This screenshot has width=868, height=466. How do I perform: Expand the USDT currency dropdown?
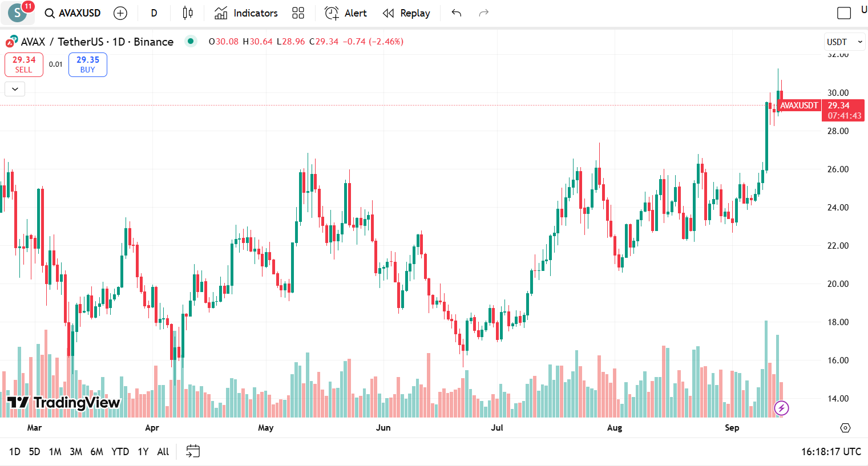pyautogui.click(x=845, y=42)
